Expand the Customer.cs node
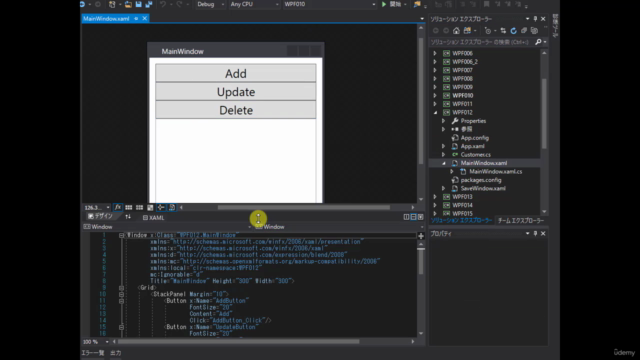This screenshot has height=360, width=640. [444, 155]
